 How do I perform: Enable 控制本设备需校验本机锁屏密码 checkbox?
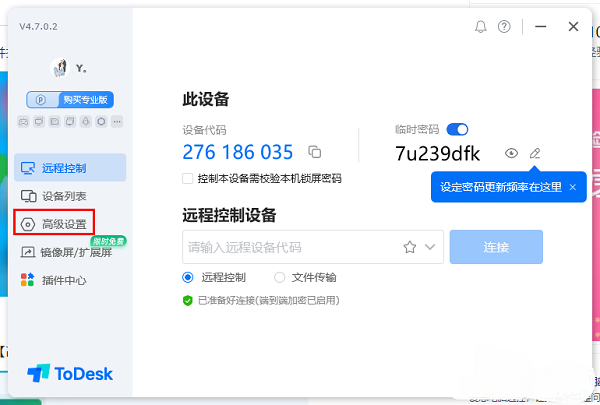coord(188,178)
